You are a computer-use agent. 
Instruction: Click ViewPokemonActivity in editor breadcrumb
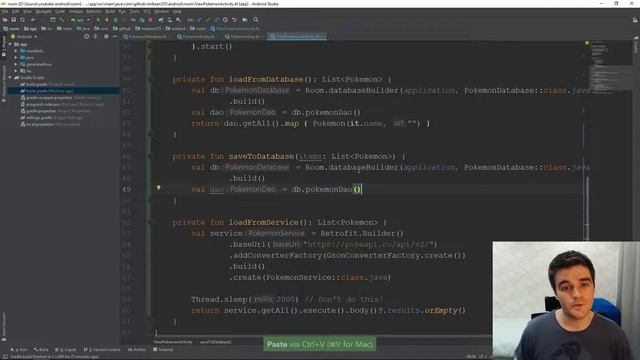click(173, 342)
